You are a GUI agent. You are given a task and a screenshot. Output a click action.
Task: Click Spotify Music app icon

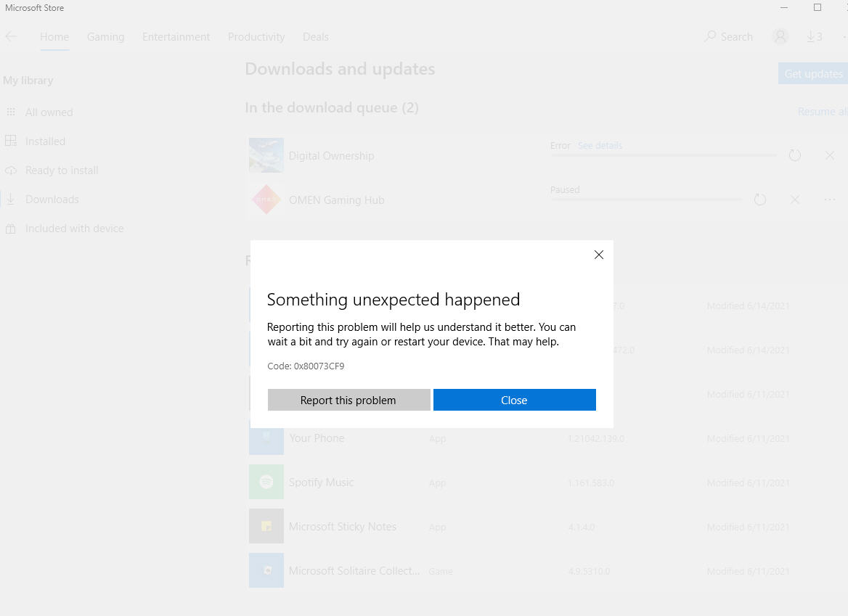(266, 482)
